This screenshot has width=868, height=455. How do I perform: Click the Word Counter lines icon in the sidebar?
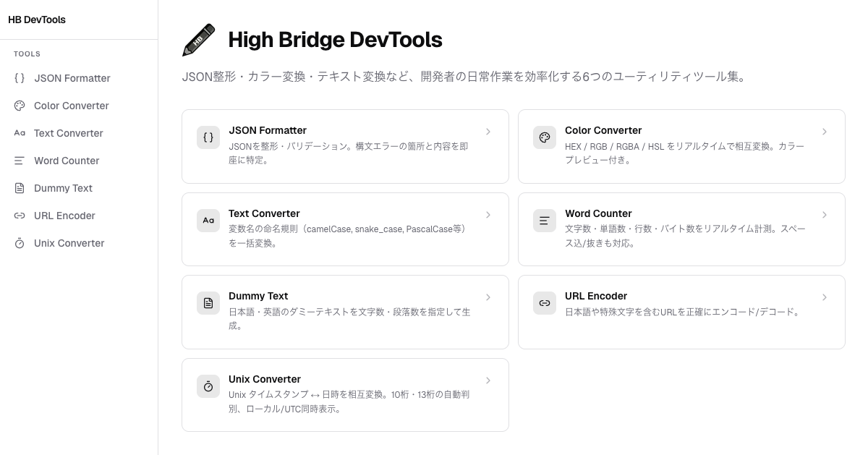20,161
